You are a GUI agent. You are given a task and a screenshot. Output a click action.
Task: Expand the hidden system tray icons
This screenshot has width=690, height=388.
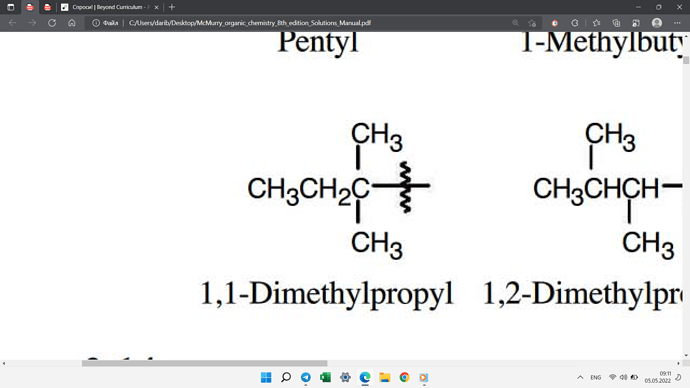pos(580,377)
